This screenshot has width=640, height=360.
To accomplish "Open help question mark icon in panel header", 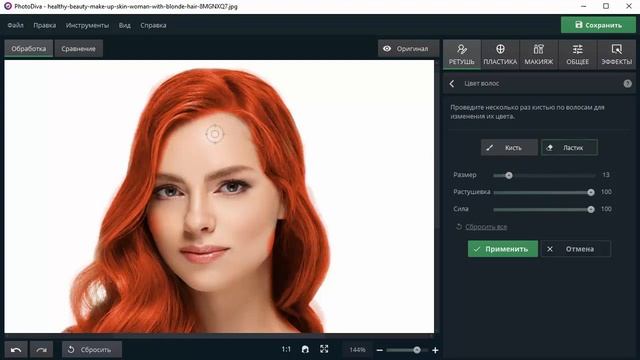I will click(x=627, y=84).
